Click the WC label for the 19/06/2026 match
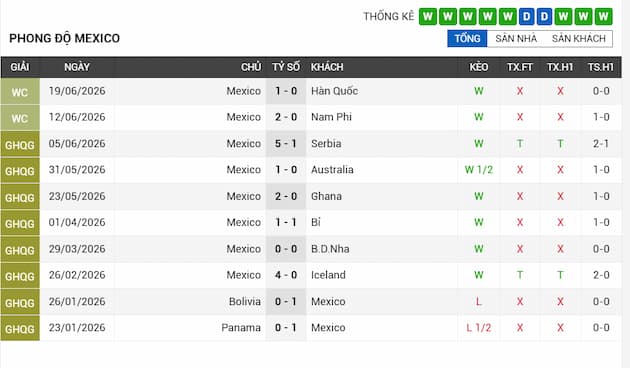Image resolution: width=630 pixels, height=368 pixels. coord(20,92)
